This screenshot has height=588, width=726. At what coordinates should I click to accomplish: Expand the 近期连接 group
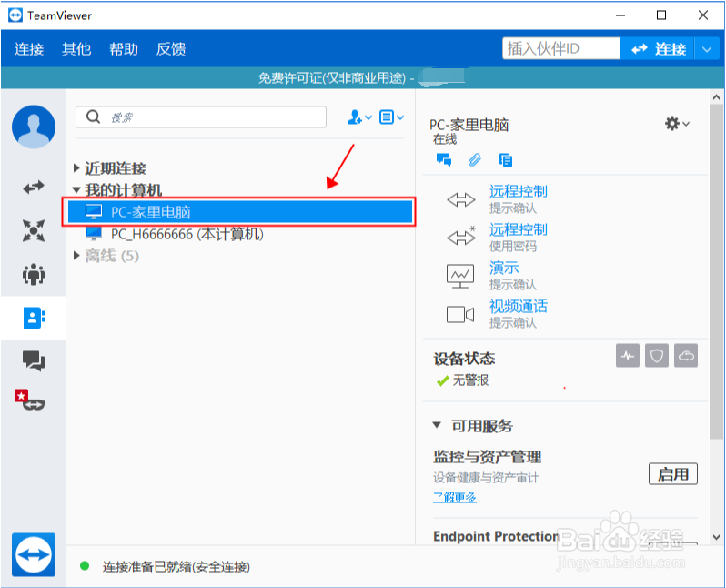click(76, 167)
